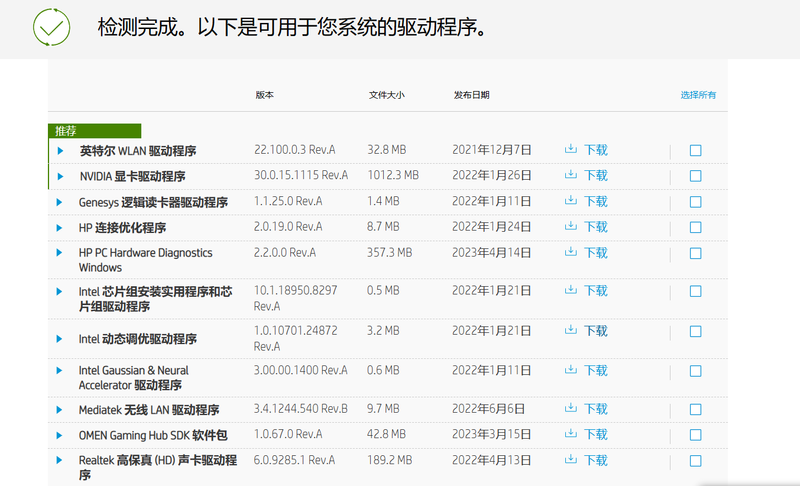
Task: Tick the NVIDIA 显卡驱动程序 checkbox
Action: [696, 176]
